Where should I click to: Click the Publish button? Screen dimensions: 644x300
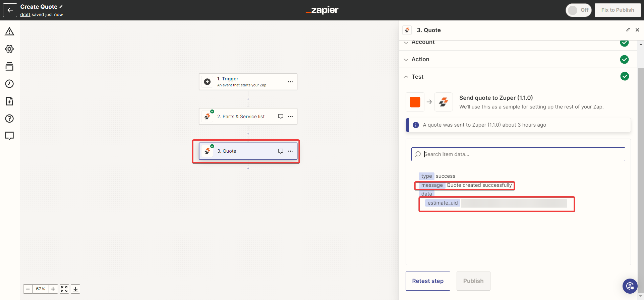pos(473,281)
